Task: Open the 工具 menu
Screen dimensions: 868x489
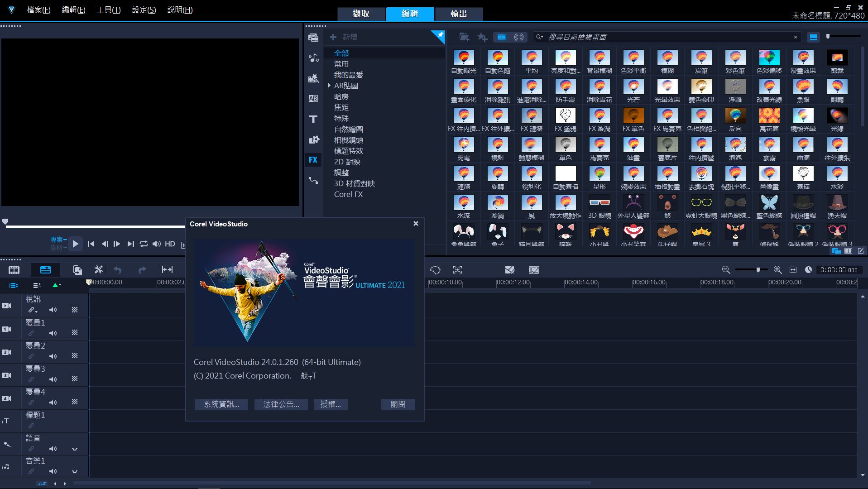Action: pos(109,10)
